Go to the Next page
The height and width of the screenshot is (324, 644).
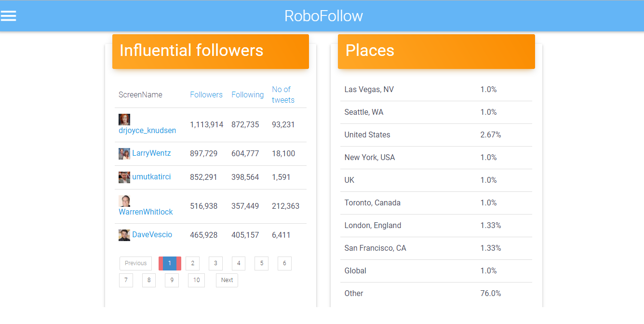227,280
